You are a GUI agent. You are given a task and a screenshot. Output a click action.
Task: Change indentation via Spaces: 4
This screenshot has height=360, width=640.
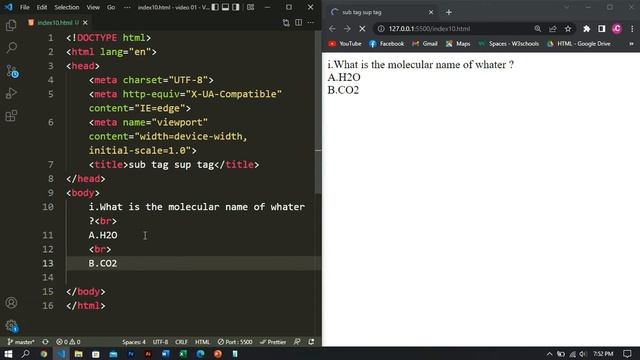[x=134, y=342]
